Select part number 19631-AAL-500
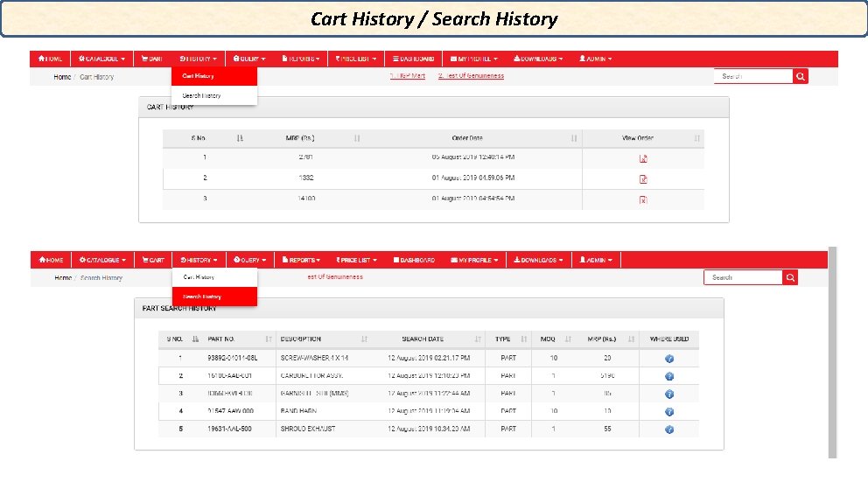The height and width of the screenshot is (496, 868). 229,429
